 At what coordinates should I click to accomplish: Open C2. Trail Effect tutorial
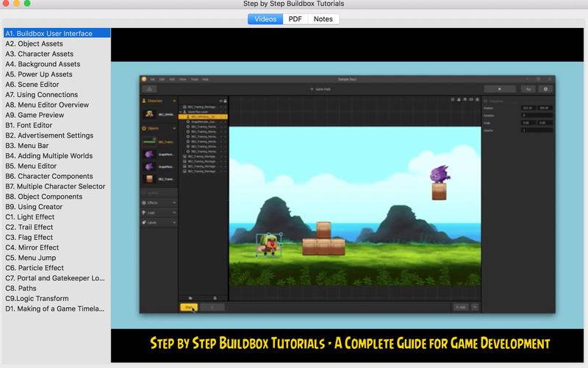coord(57,227)
